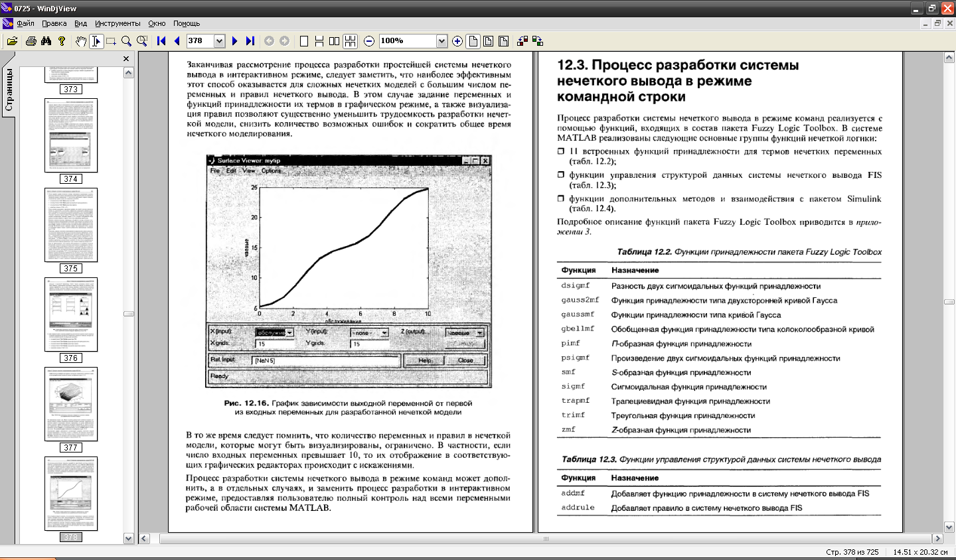The width and height of the screenshot is (956, 560).
Task: Select the Hand pan tool
Action: click(x=80, y=41)
